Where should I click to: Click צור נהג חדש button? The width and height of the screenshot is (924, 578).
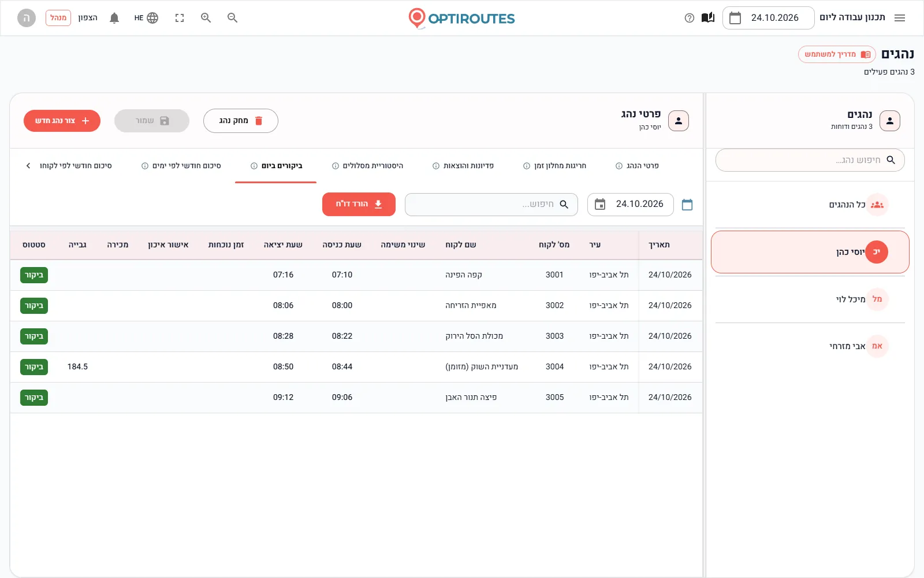[x=62, y=121]
